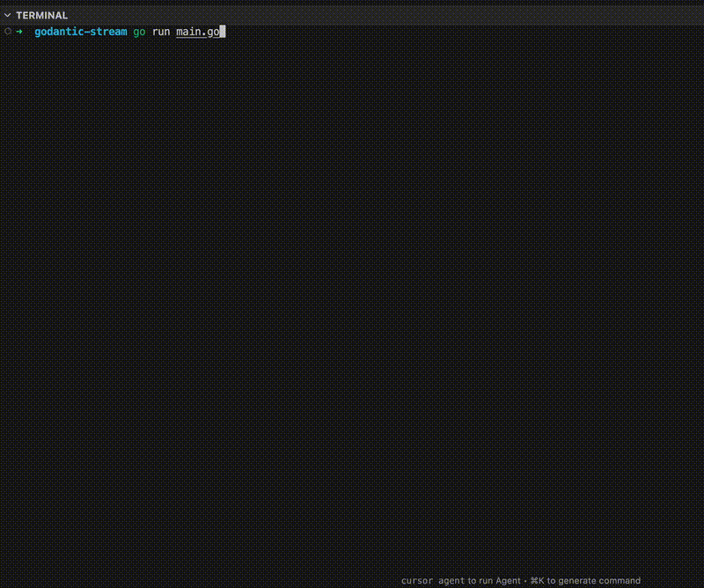The image size is (704, 588).
Task: Select the godantic-stream directory name
Action: (x=79, y=32)
